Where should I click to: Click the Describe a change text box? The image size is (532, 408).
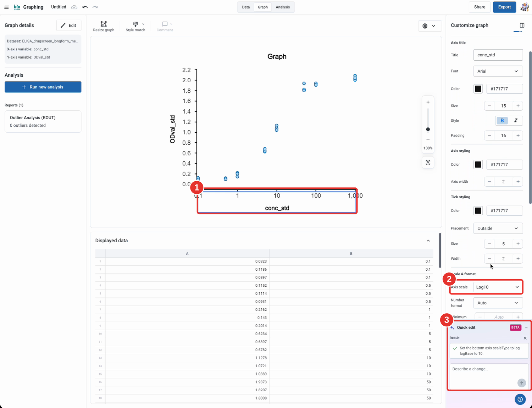coord(489,376)
